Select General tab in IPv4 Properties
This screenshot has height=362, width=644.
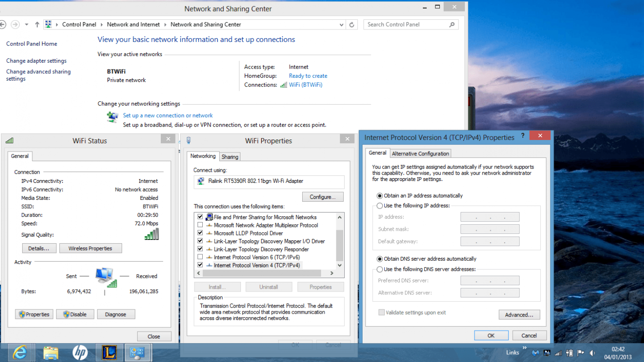pyautogui.click(x=378, y=153)
